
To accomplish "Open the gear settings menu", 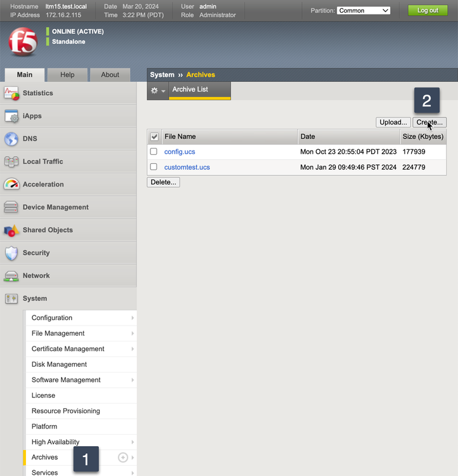I will point(158,91).
